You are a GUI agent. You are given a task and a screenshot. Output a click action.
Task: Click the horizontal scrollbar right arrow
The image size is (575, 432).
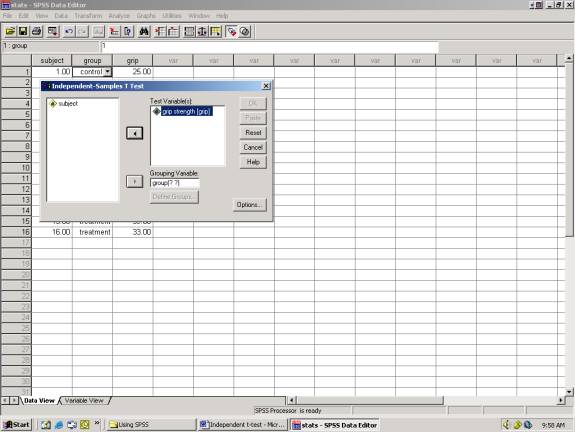[560, 400]
